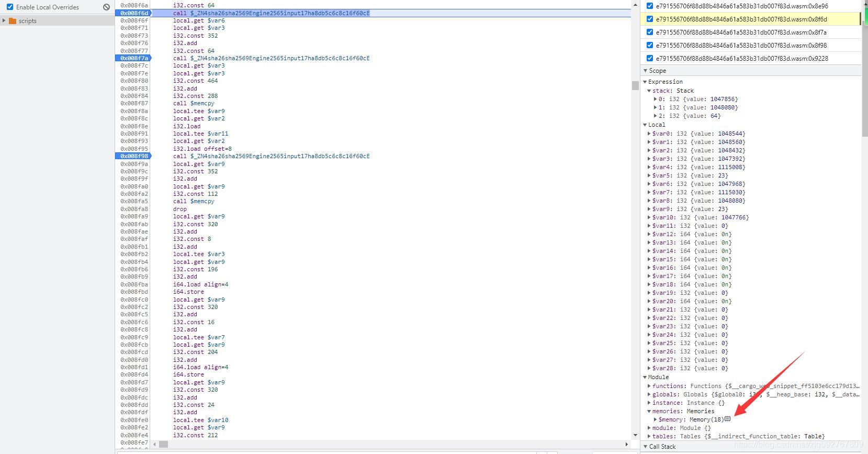The height and width of the screenshot is (454, 868).
Task: Collapse the Call Stack section
Action: pos(645,447)
